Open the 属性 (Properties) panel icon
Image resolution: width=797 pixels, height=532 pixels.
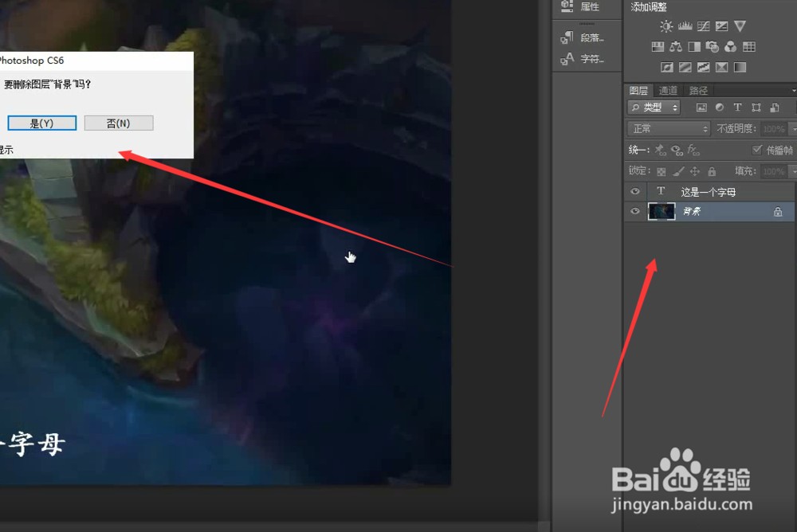pos(567,6)
